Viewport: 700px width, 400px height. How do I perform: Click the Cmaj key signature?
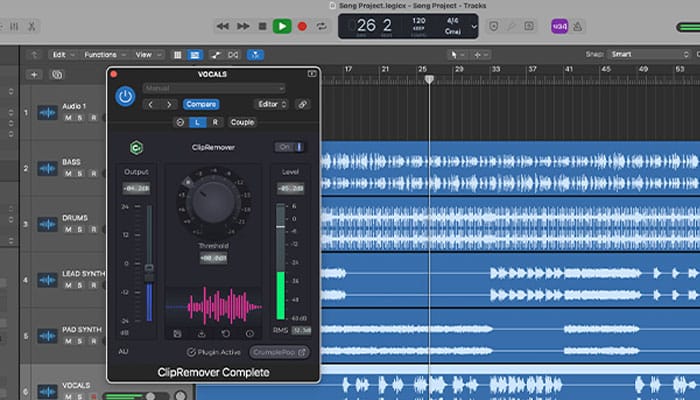(x=452, y=31)
